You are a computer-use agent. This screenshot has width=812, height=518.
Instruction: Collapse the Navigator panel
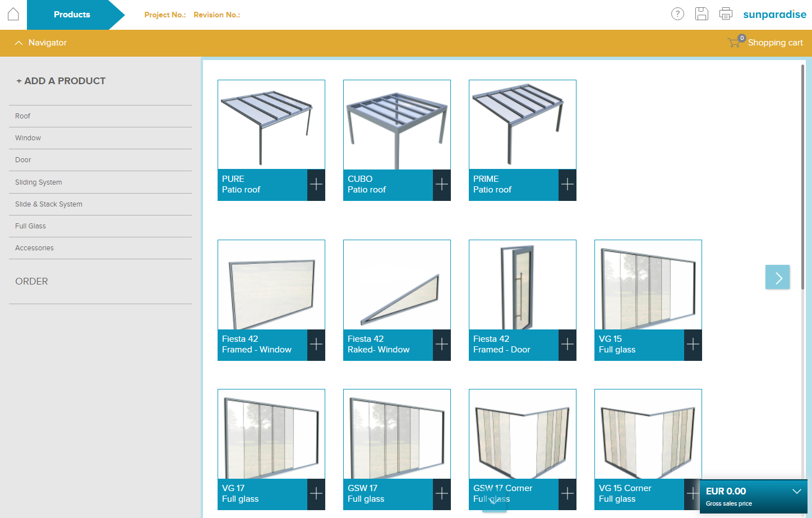[x=19, y=43]
